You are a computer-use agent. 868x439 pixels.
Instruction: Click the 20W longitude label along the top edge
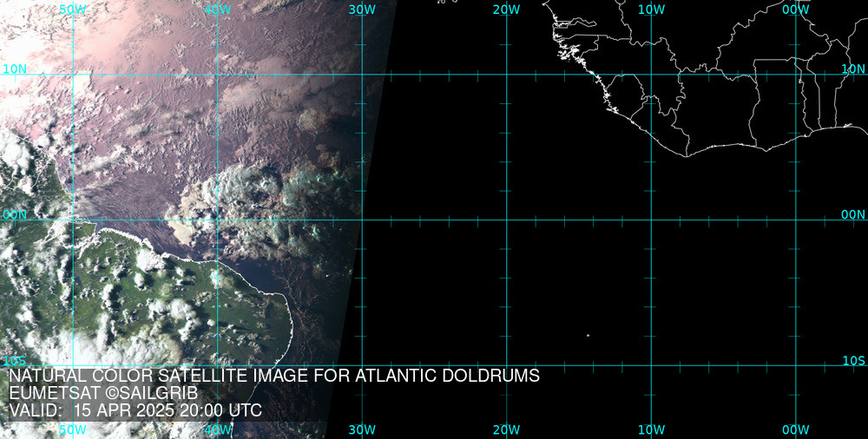(x=507, y=10)
